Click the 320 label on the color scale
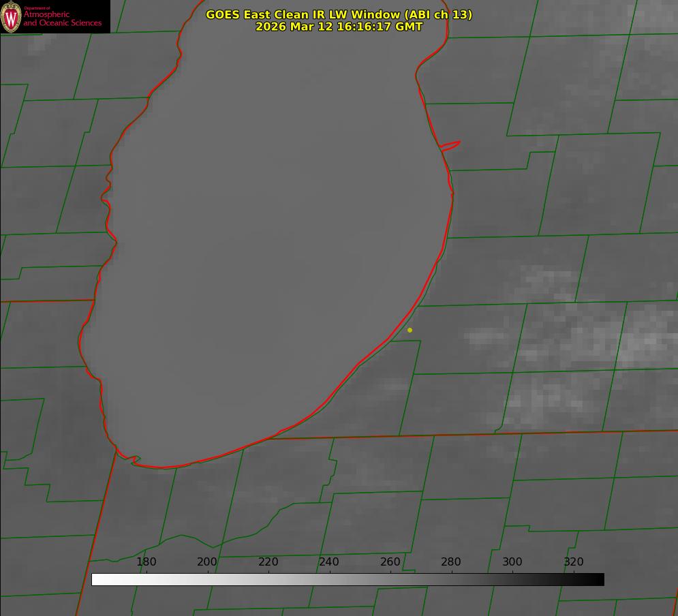 tap(574, 561)
